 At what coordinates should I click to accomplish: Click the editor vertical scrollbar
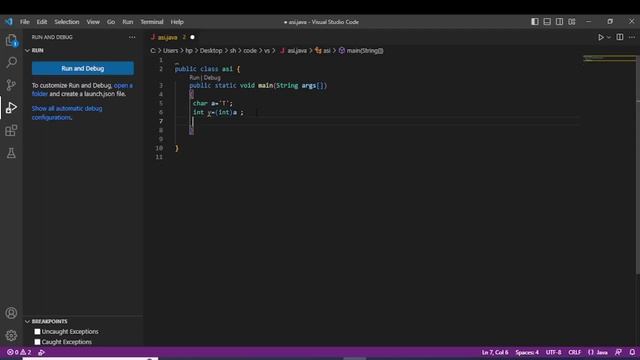click(x=638, y=163)
